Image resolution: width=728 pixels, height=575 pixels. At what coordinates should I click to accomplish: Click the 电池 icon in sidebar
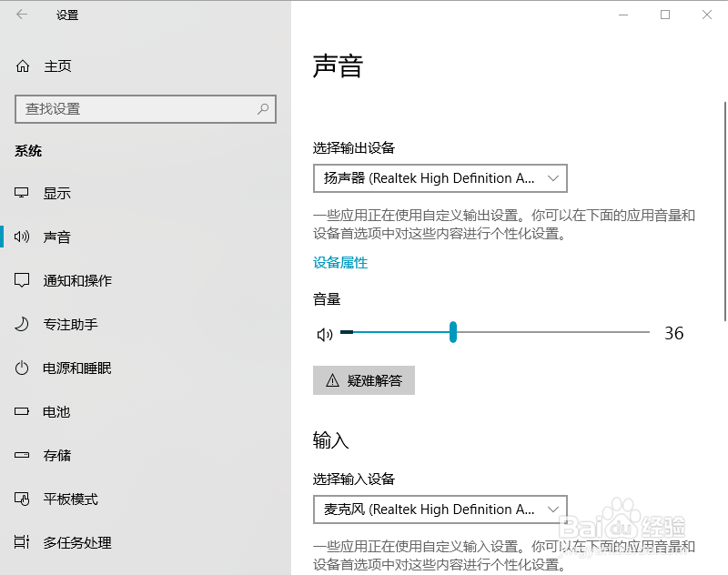(23, 411)
